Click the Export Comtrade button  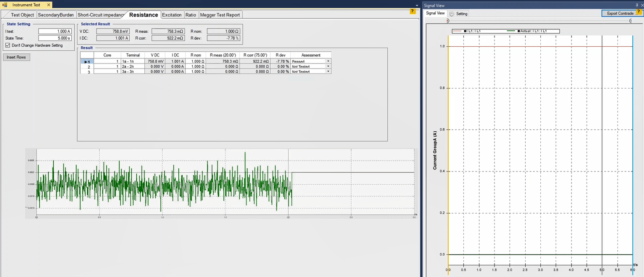pos(620,13)
